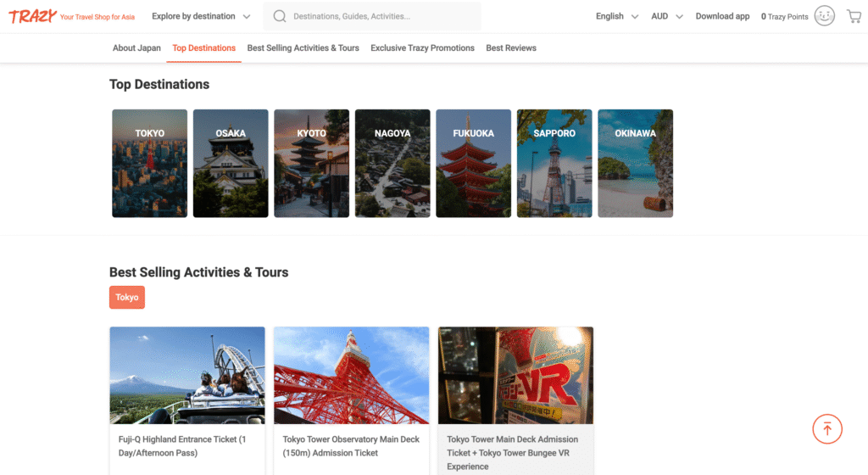Click the search magnifier icon
The height and width of the screenshot is (475, 868).
280,16
